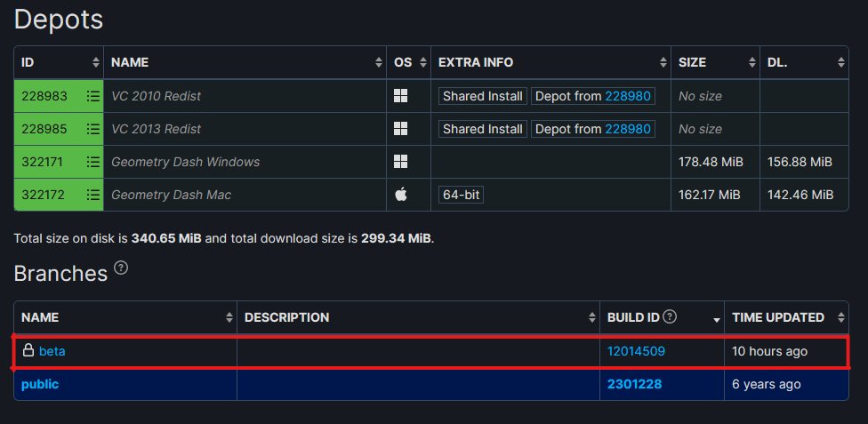Select Geometry Dash Windows depot name
The width and height of the screenshot is (868, 424).
point(186,162)
